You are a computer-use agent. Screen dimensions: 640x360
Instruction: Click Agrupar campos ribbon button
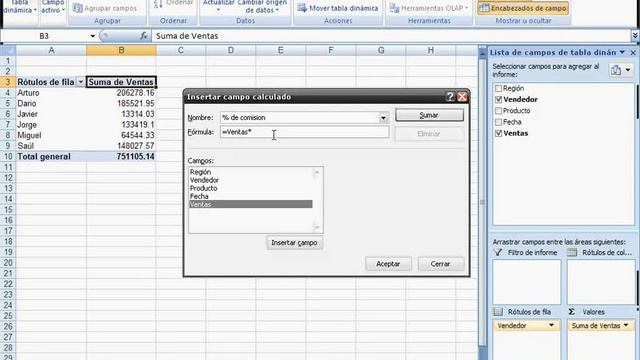coord(105,8)
